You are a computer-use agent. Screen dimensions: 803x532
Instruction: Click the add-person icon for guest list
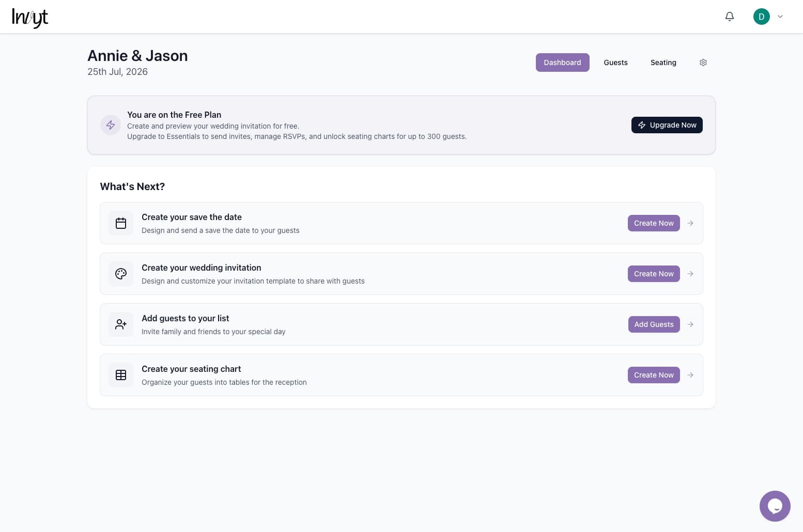point(120,324)
